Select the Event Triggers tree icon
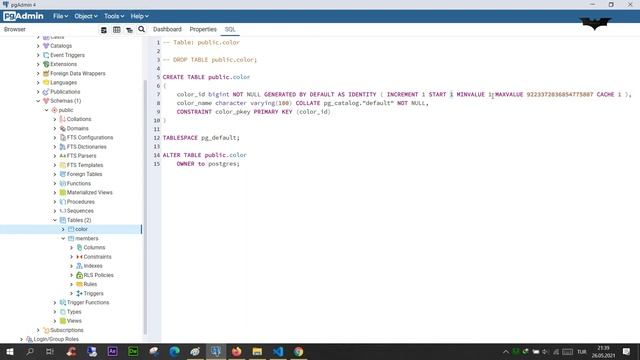 pyautogui.click(x=46, y=55)
